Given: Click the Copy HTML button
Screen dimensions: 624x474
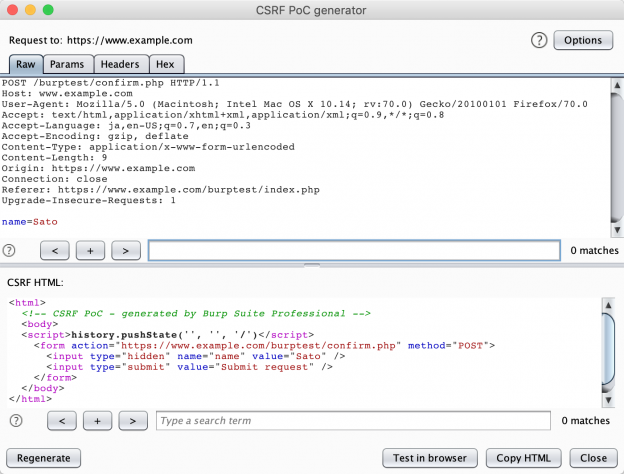Looking at the screenshot, I should [x=523, y=458].
